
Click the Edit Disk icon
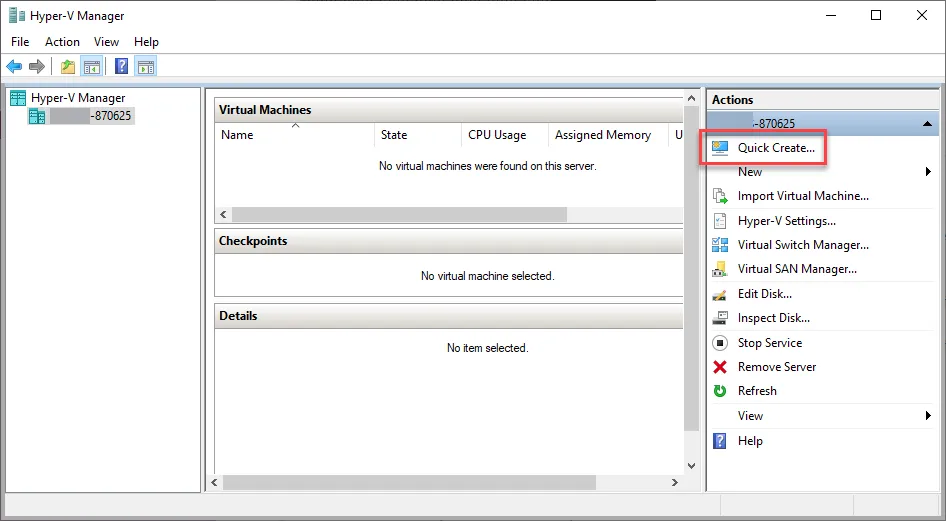720,295
